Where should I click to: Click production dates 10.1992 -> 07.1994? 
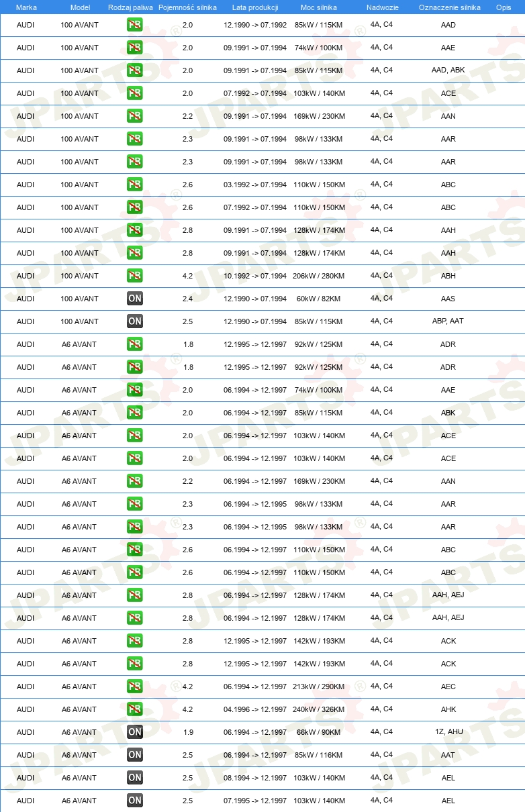[x=255, y=276]
